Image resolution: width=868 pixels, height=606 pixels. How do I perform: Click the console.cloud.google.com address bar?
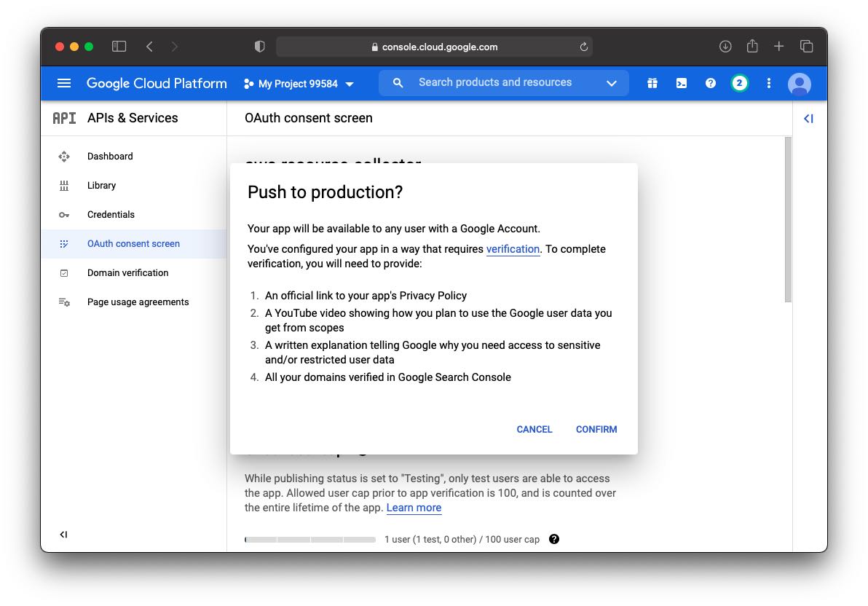pos(434,47)
